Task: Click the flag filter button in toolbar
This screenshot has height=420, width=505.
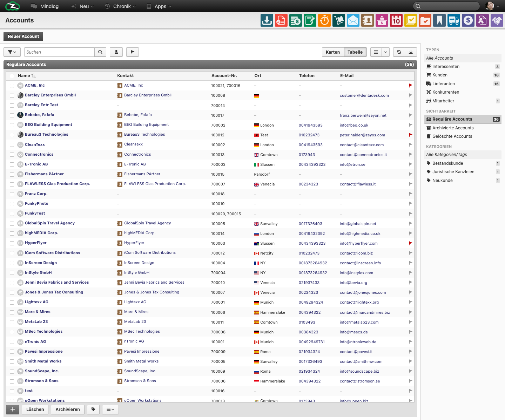Action: tap(133, 52)
